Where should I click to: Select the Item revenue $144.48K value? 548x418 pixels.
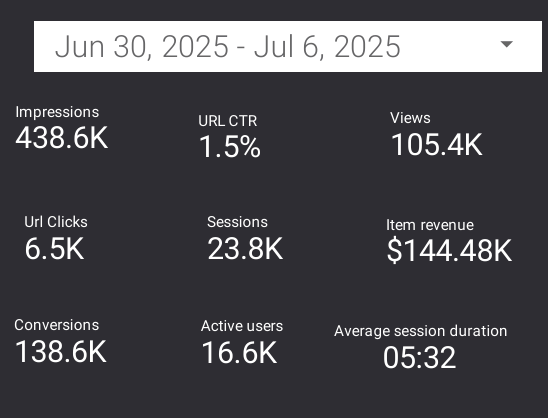point(449,250)
